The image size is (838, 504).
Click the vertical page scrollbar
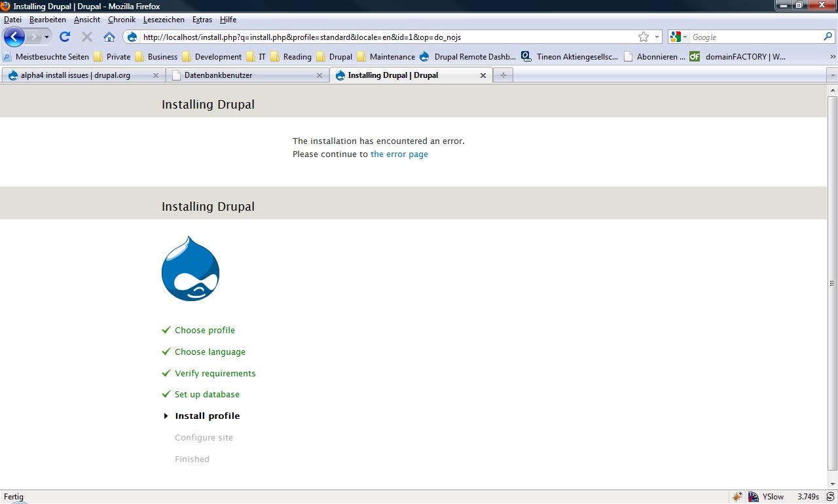pos(833,283)
